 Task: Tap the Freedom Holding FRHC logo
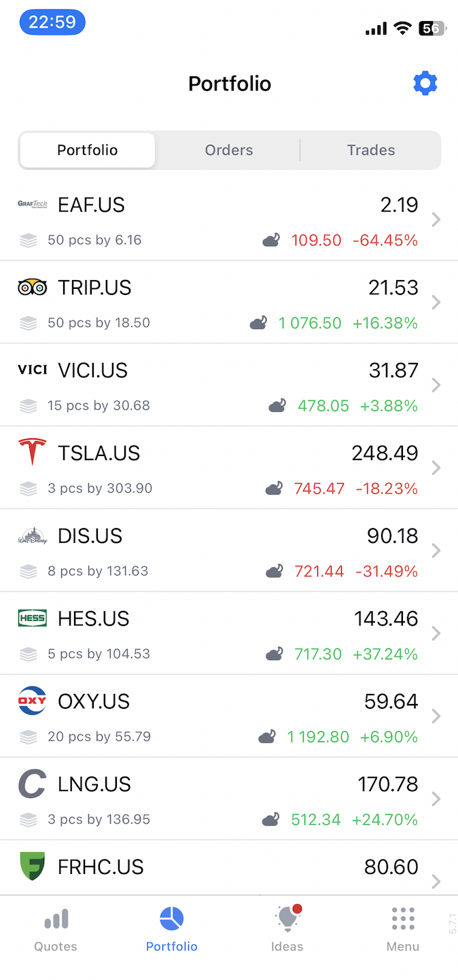click(32, 866)
